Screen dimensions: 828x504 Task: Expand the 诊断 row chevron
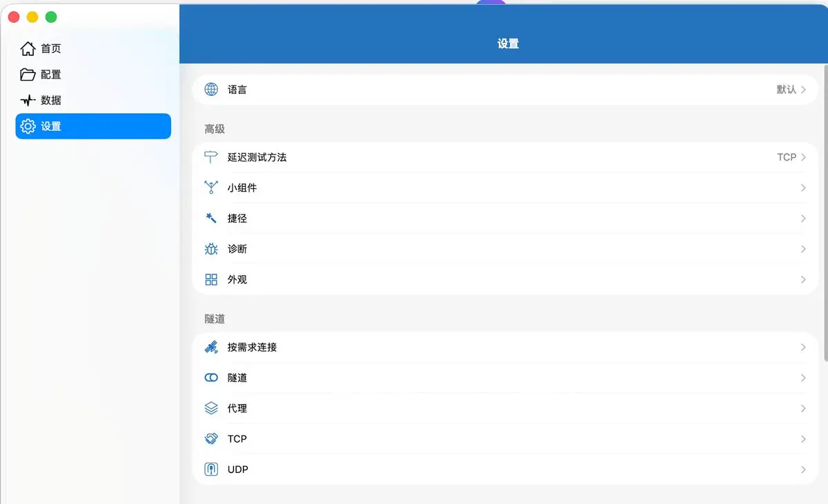coord(804,249)
